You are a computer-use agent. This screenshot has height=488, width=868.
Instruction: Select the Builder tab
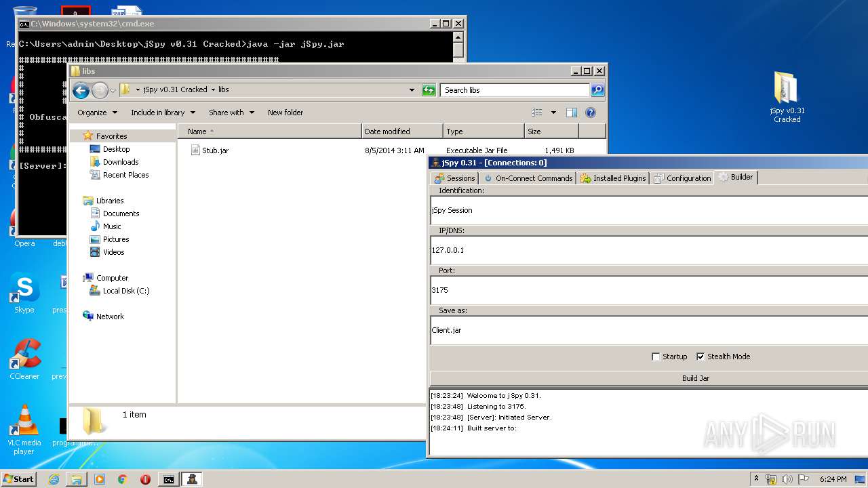(x=736, y=177)
